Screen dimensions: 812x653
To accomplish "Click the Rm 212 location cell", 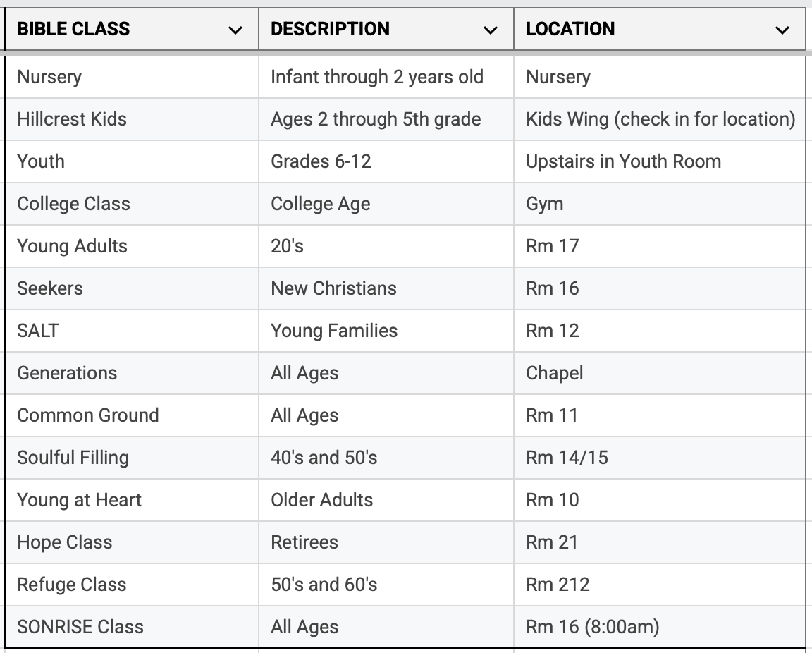I will (x=660, y=585).
